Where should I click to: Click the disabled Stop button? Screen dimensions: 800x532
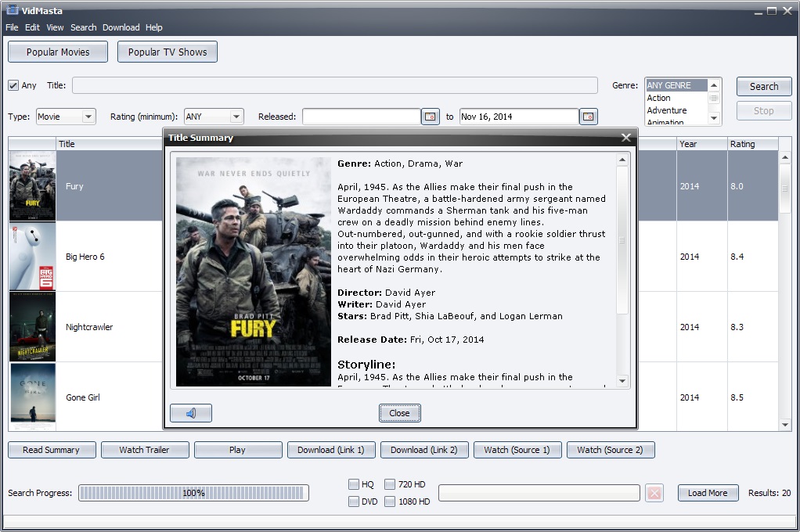(764, 110)
